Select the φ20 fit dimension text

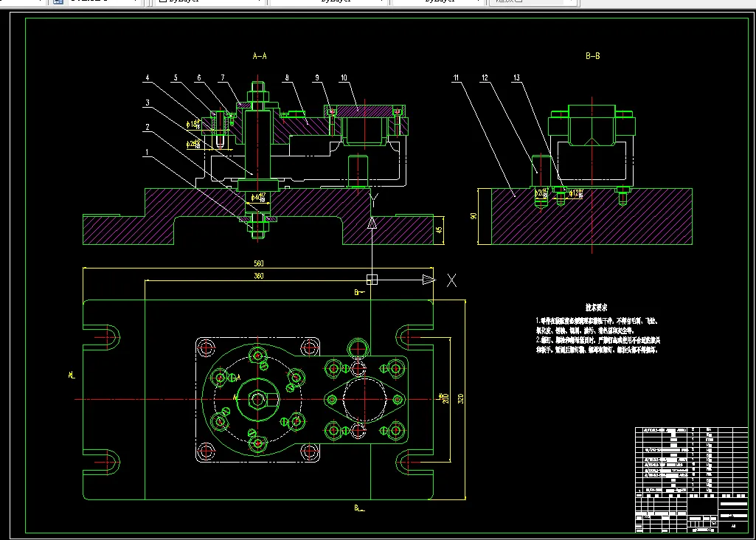pyautogui.click(x=541, y=194)
